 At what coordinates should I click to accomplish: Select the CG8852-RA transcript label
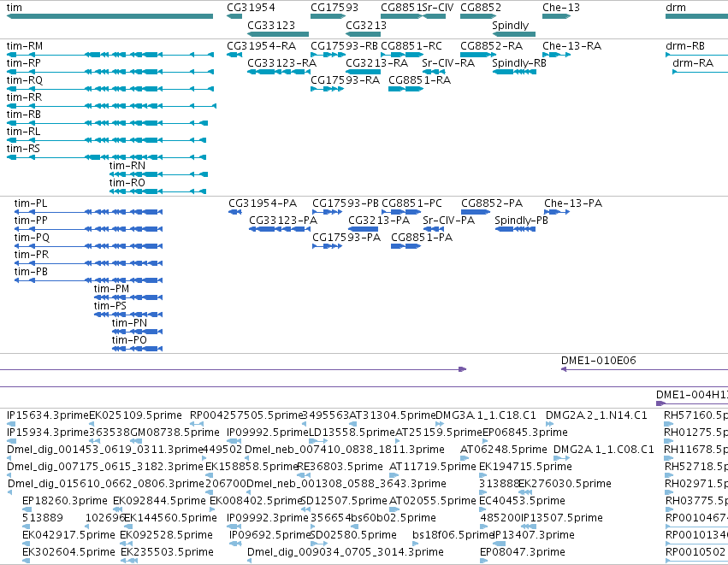(x=491, y=46)
